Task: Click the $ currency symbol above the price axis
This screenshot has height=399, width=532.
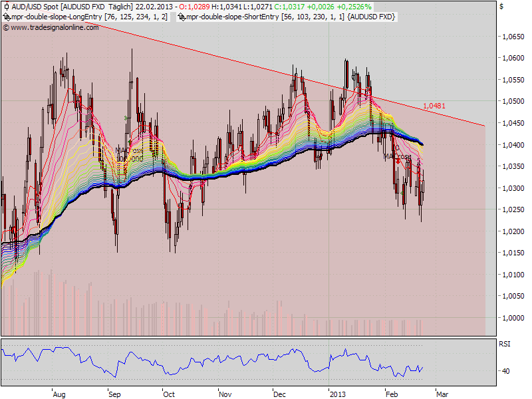Action: click(501, 6)
